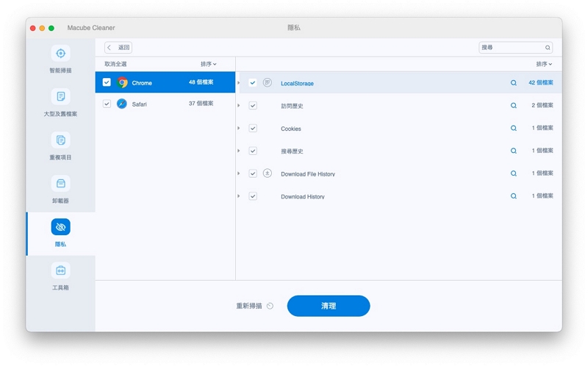The height and width of the screenshot is (366, 588).
Task: Preview Download History with magnifier icon
Action: coord(513,196)
